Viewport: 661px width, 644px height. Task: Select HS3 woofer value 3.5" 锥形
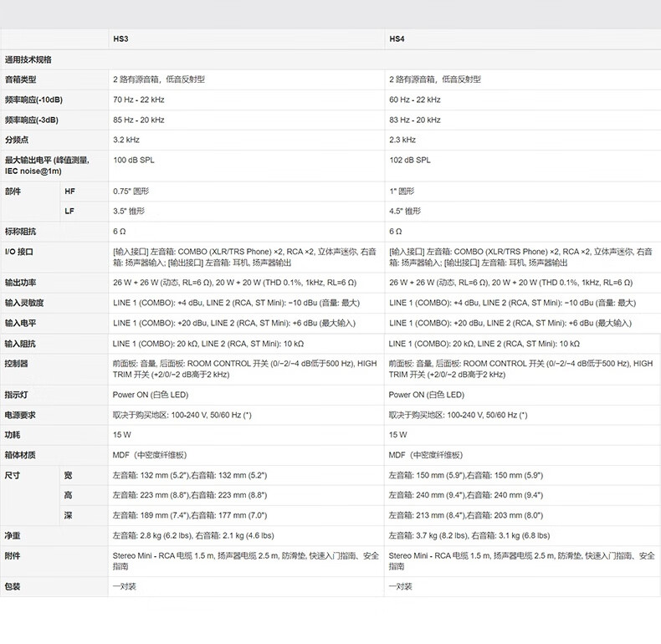[x=129, y=211]
